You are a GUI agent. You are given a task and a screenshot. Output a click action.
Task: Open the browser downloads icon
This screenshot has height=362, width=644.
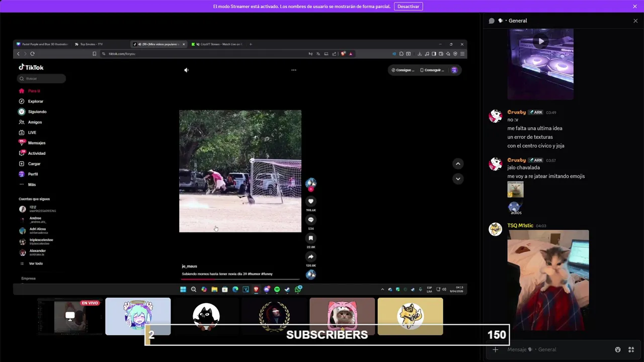click(x=420, y=54)
